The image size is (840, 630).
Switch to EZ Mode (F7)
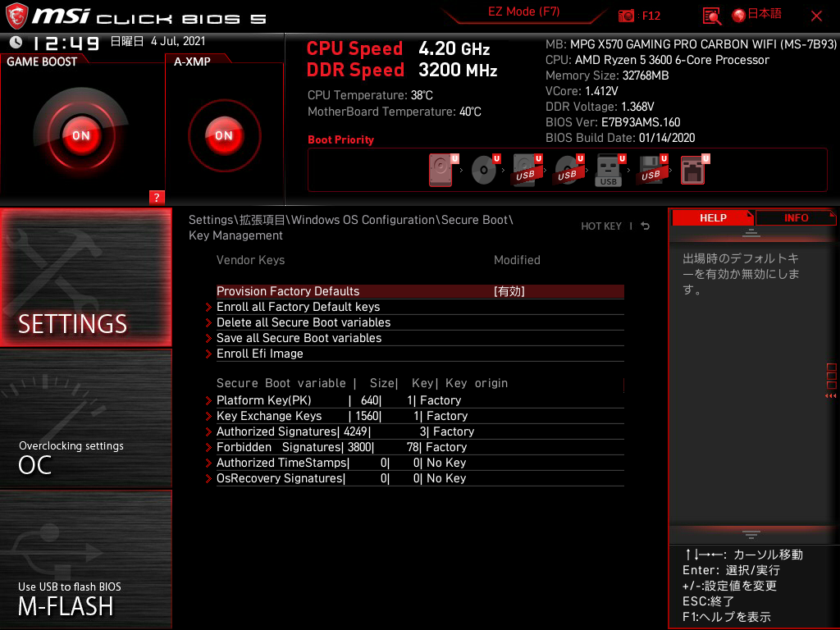[524, 11]
